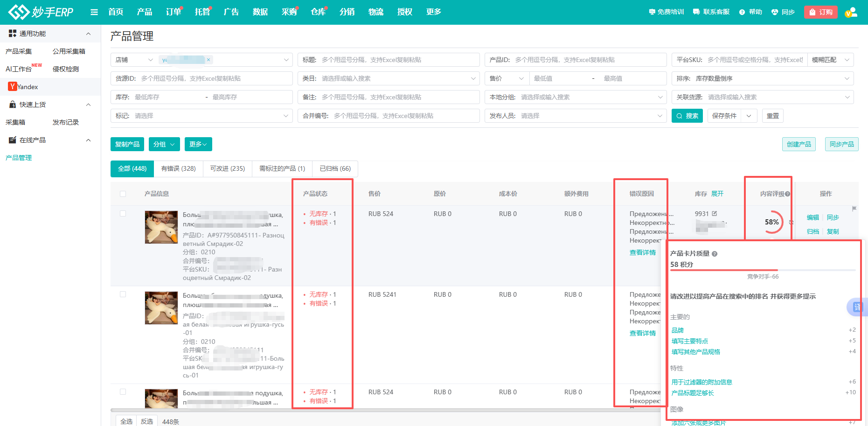Refresh the 58% content rating
The image size is (868, 426).
tap(791, 222)
